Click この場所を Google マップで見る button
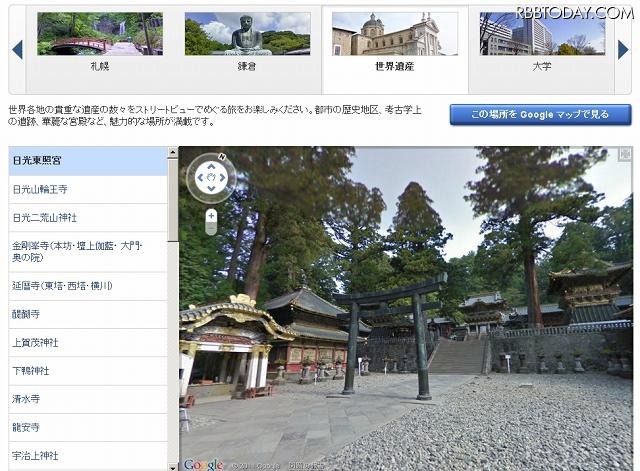 pyautogui.click(x=540, y=115)
